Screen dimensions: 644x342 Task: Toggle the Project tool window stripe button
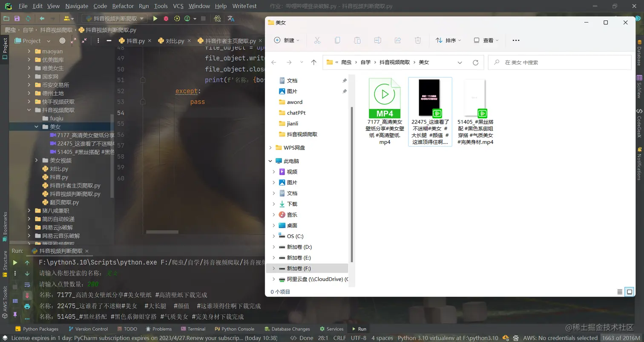coord(5,49)
